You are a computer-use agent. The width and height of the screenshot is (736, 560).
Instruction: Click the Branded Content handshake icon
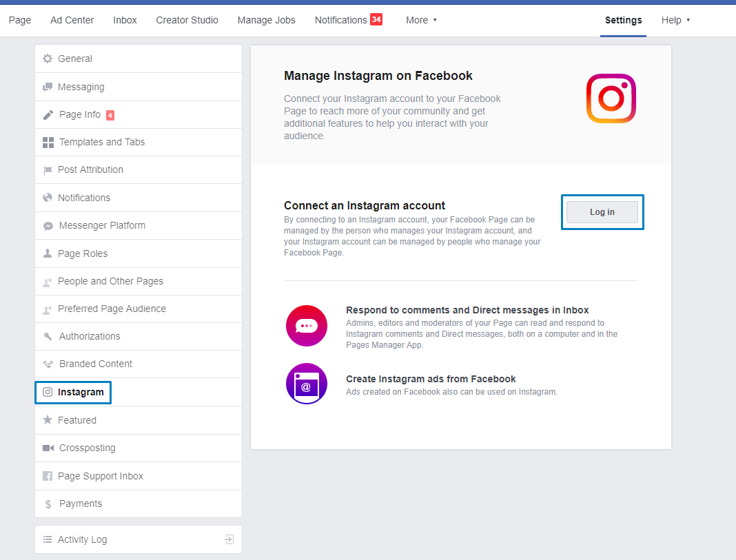point(48,364)
